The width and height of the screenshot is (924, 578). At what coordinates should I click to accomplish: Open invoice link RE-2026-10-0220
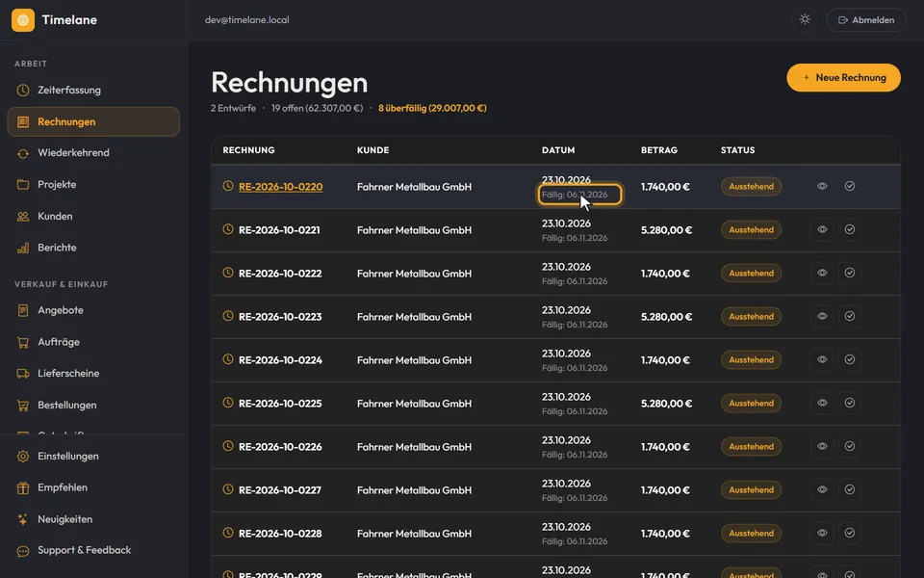click(x=280, y=187)
